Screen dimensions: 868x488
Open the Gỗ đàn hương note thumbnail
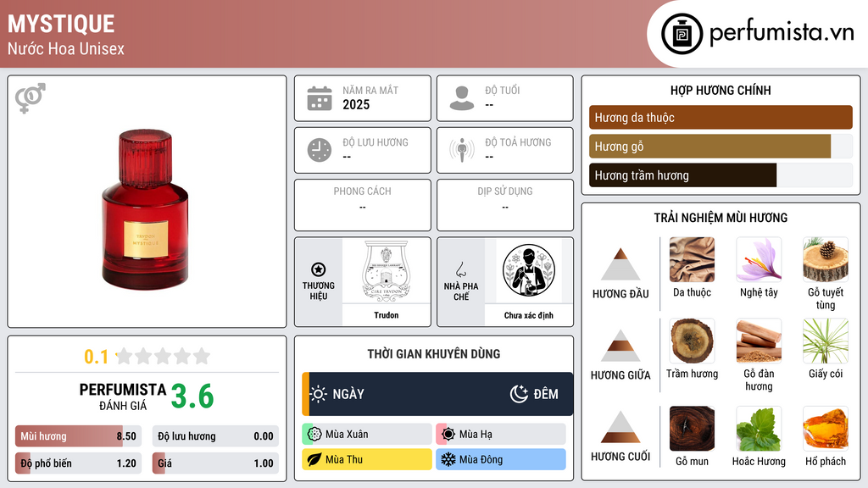pyautogui.click(x=759, y=341)
